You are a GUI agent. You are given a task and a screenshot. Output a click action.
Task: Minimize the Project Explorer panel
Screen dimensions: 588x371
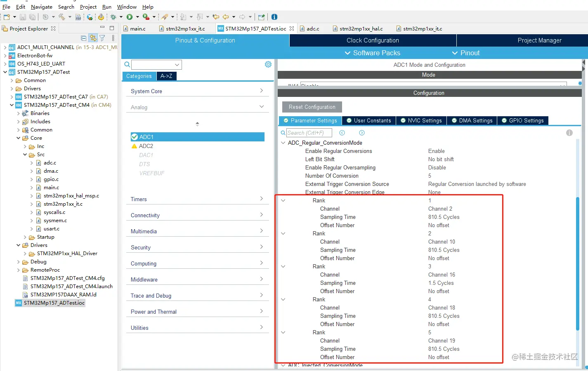pos(102,28)
